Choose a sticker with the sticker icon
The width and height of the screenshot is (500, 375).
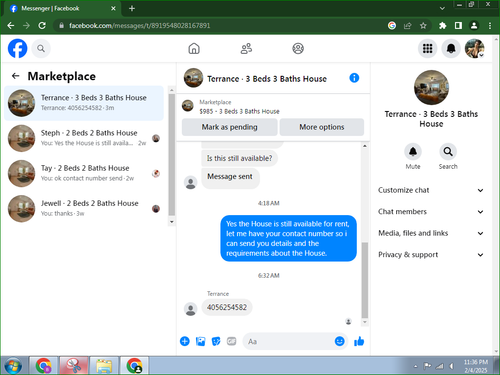point(216,341)
